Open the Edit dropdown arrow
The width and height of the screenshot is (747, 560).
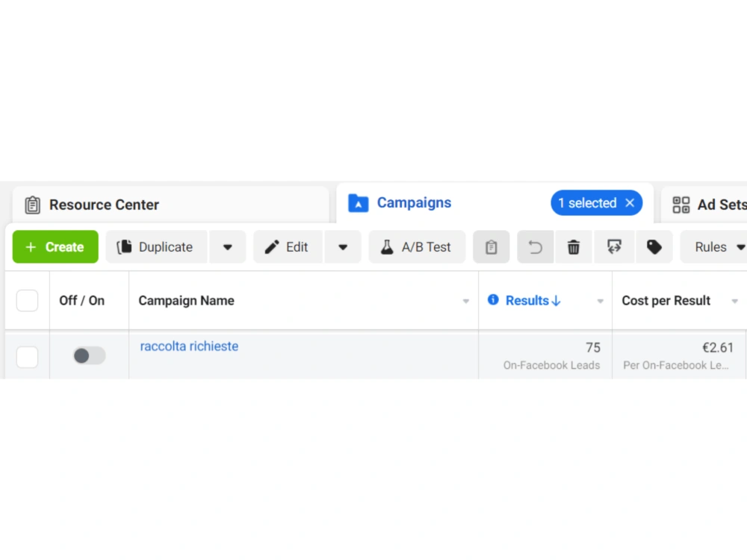tap(343, 246)
